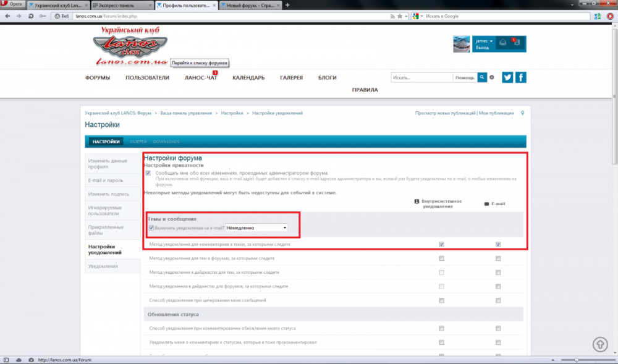618x364 pixels.
Task: Click the magnifier search button
Action: click(482, 78)
